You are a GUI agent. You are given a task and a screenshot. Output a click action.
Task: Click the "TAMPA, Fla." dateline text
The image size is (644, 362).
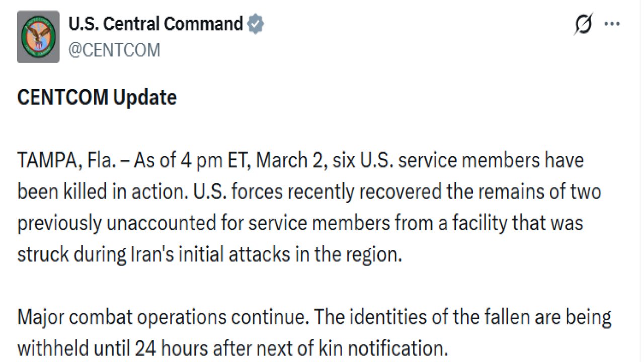tap(65, 161)
